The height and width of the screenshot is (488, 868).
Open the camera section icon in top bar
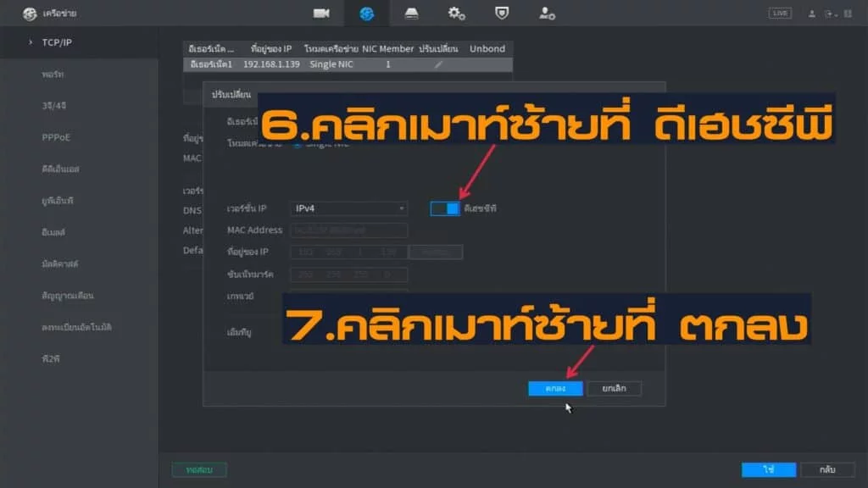321,14
